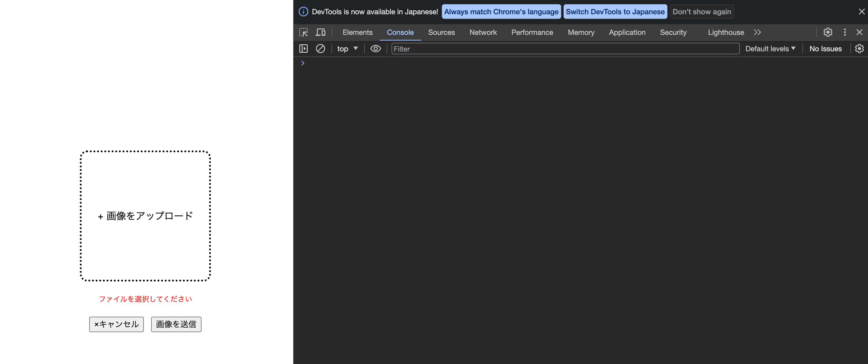Open the Elements tab
Image resolution: width=868 pixels, height=364 pixels.
pos(357,32)
